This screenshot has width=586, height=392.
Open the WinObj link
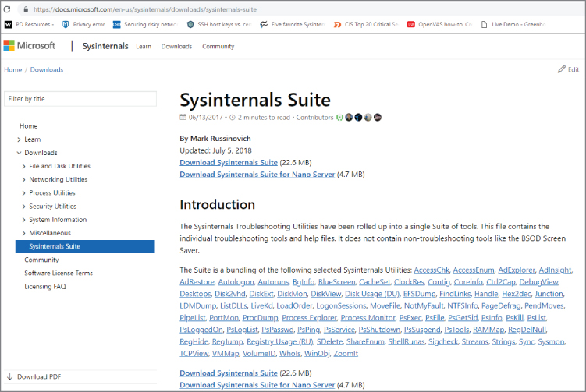[317, 354]
